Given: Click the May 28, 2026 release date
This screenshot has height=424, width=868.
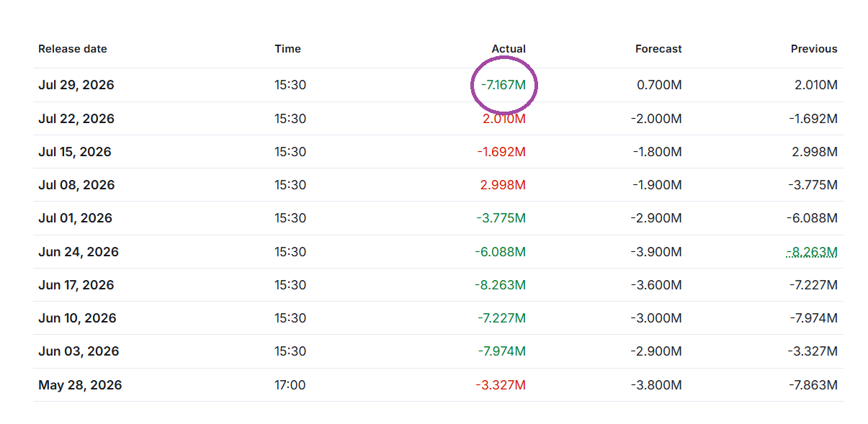Looking at the screenshot, I should (x=80, y=385).
